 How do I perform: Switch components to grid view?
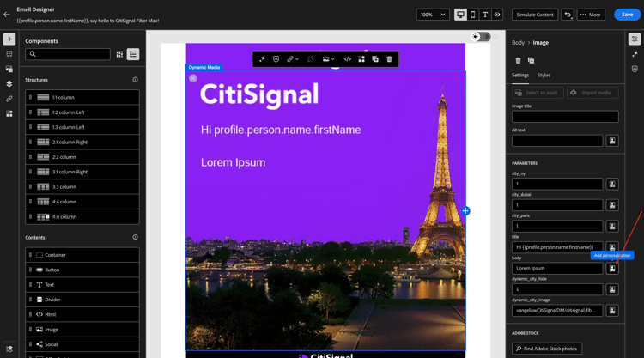click(x=119, y=54)
